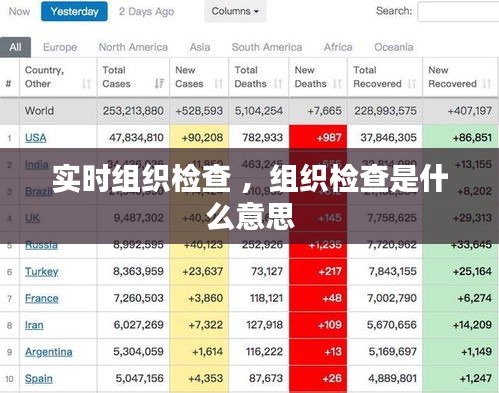Sort by New Recovered column arrows
This screenshot has width=499, height=393.
coord(487,83)
